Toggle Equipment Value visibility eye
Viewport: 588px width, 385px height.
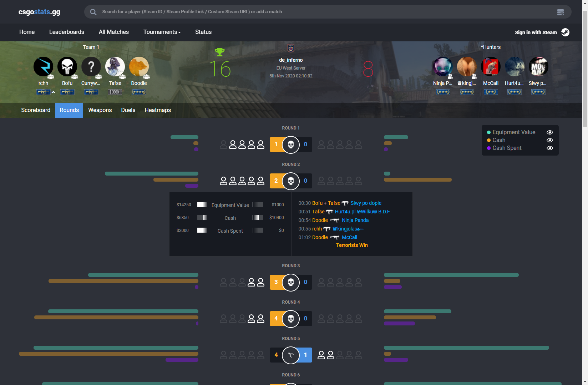[x=550, y=132]
